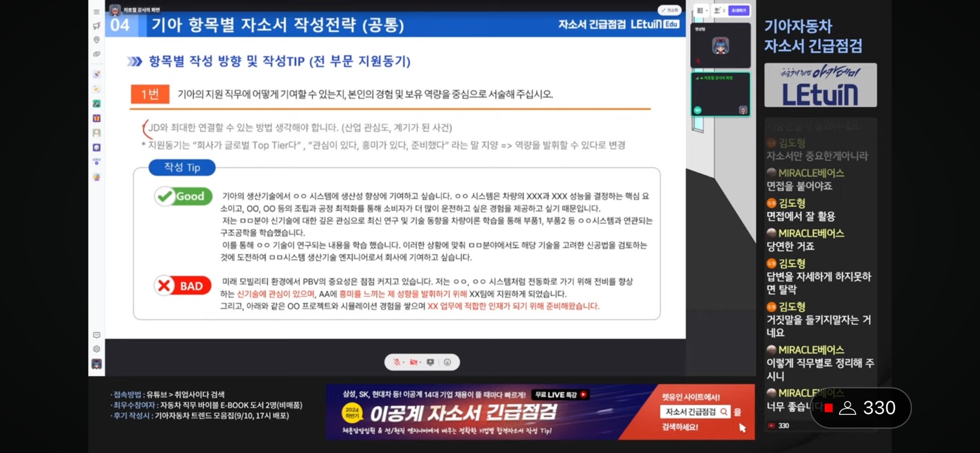Click chat message 거짓말을 들키지말자는 거네요

pos(819,326)
